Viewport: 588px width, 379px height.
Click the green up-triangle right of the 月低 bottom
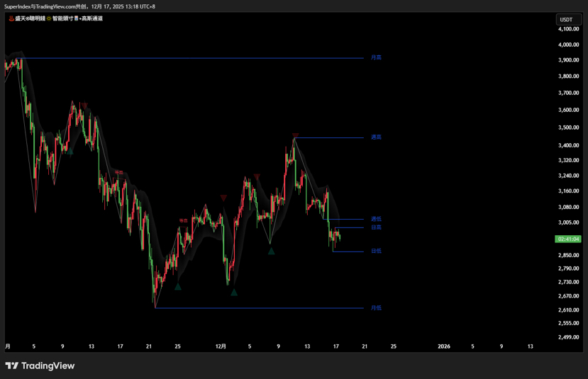pyautogui.click(x=178, y=286)
